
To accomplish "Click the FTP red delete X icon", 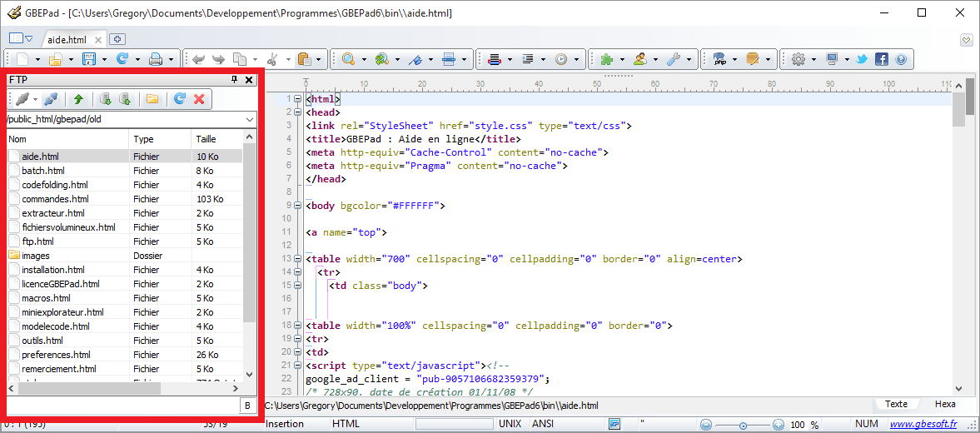I will [199, 99].
